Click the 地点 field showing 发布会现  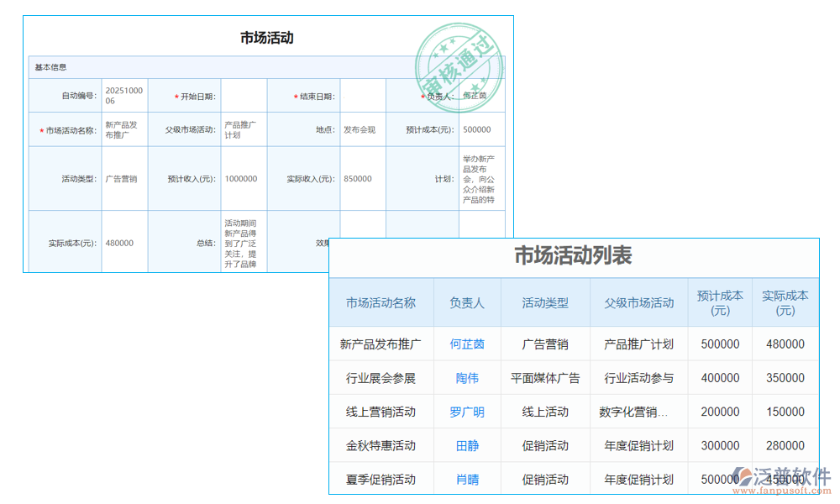coord(361,129)
